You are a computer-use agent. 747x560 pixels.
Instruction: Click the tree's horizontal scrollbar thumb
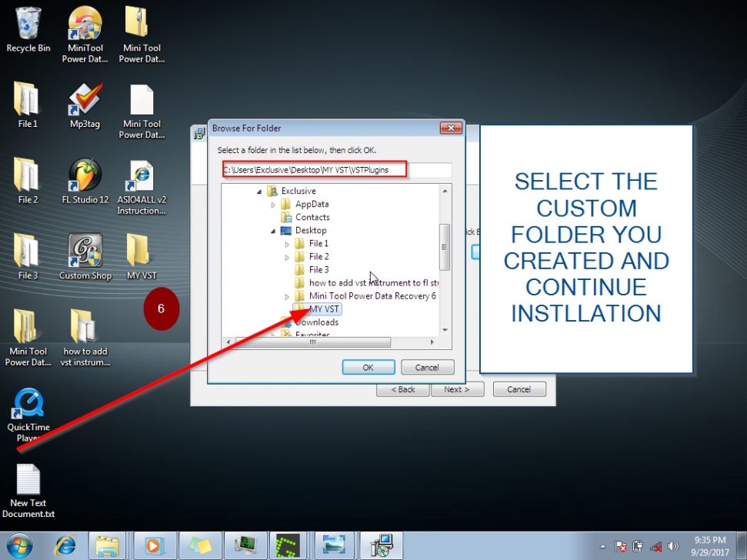pos(313,342)
